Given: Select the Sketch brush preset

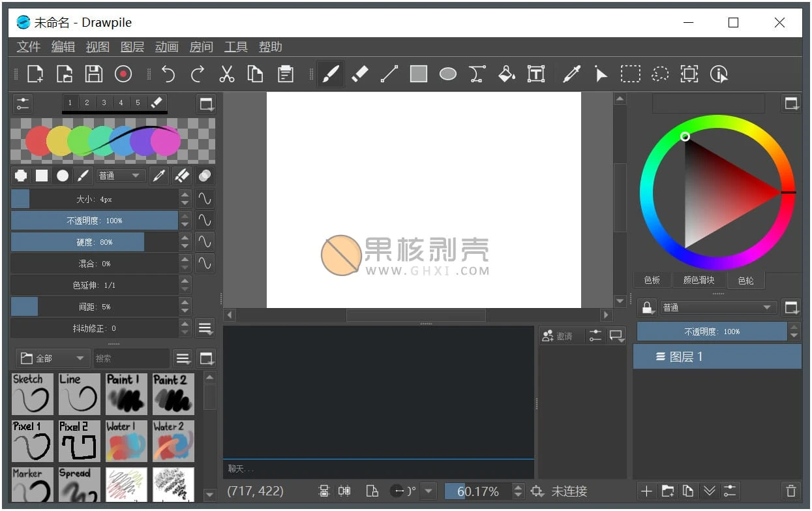Looking at the screenshot, I should pyautogui.click(x=32, y=394).
